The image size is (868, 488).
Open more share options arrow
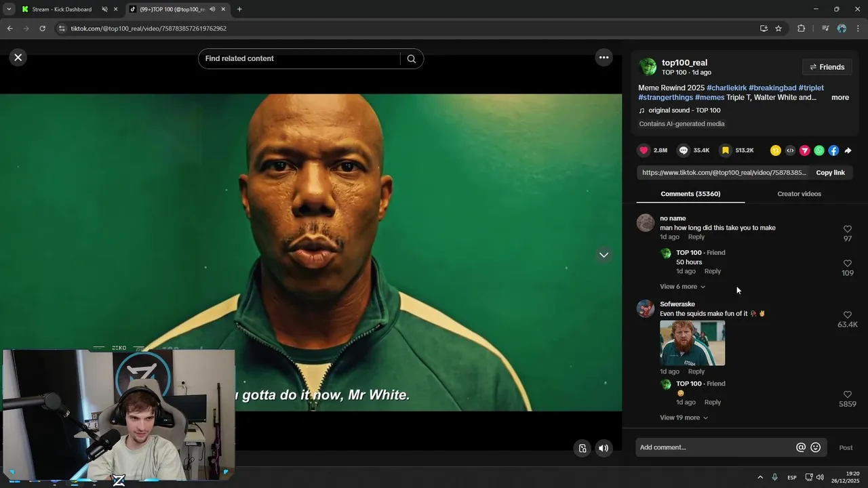pos(848,150)
